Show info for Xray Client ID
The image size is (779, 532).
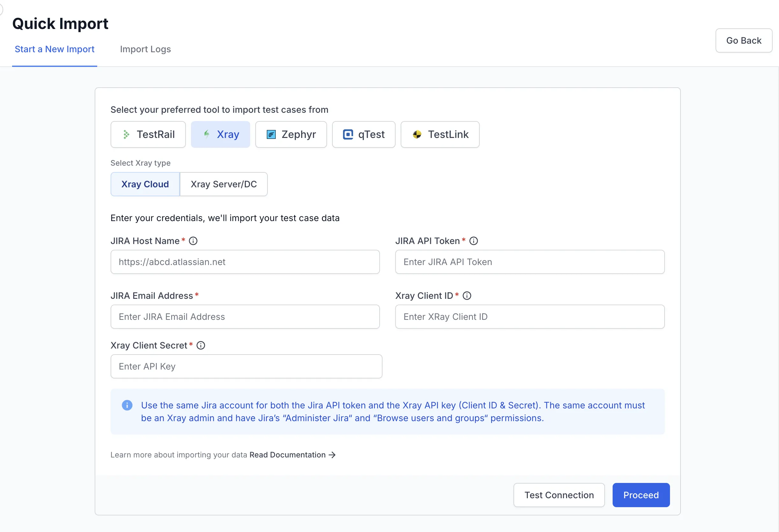click(x=467, y=296)
